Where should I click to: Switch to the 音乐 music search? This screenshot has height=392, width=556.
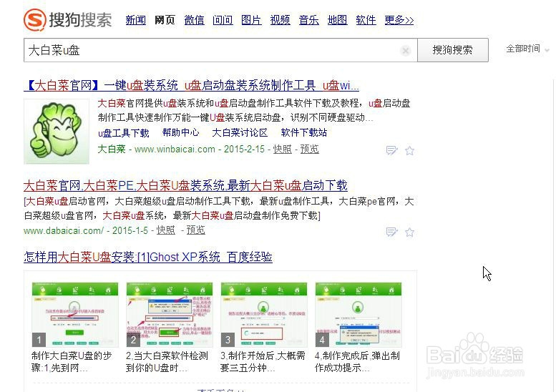click(308, 20)
